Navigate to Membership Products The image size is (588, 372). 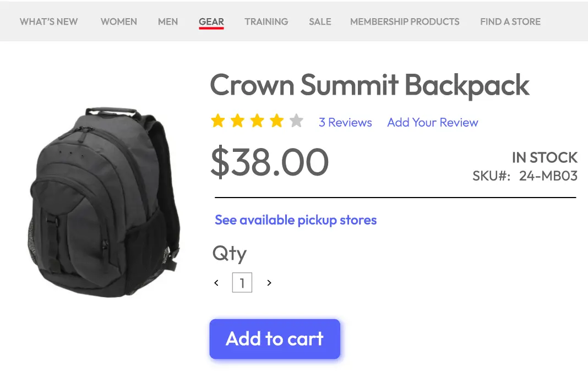[x=405, y=22]
